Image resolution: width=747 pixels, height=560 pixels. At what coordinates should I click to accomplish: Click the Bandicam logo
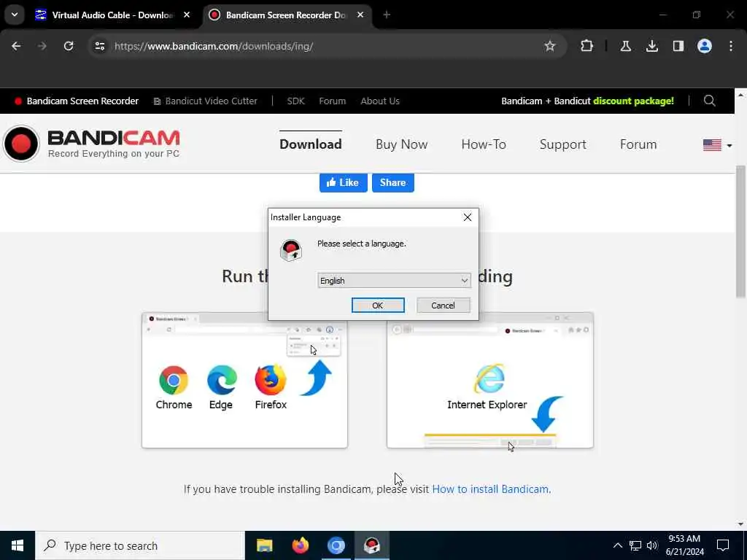(91, 144)
